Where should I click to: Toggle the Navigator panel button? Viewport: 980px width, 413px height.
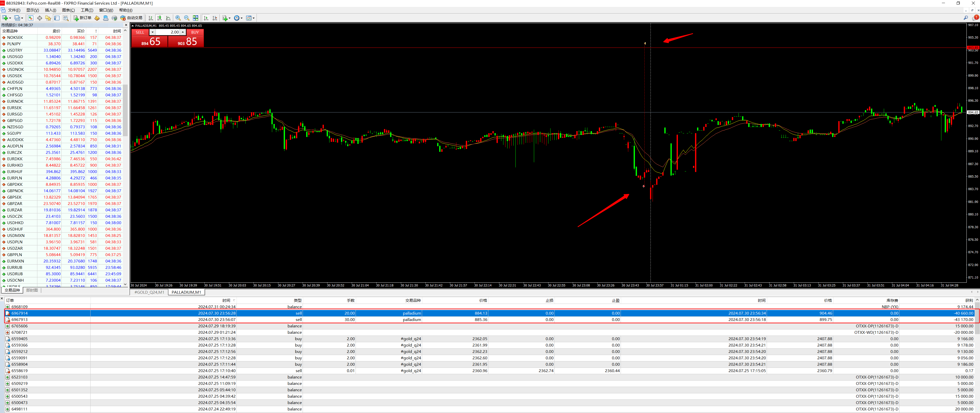(48, 18)
